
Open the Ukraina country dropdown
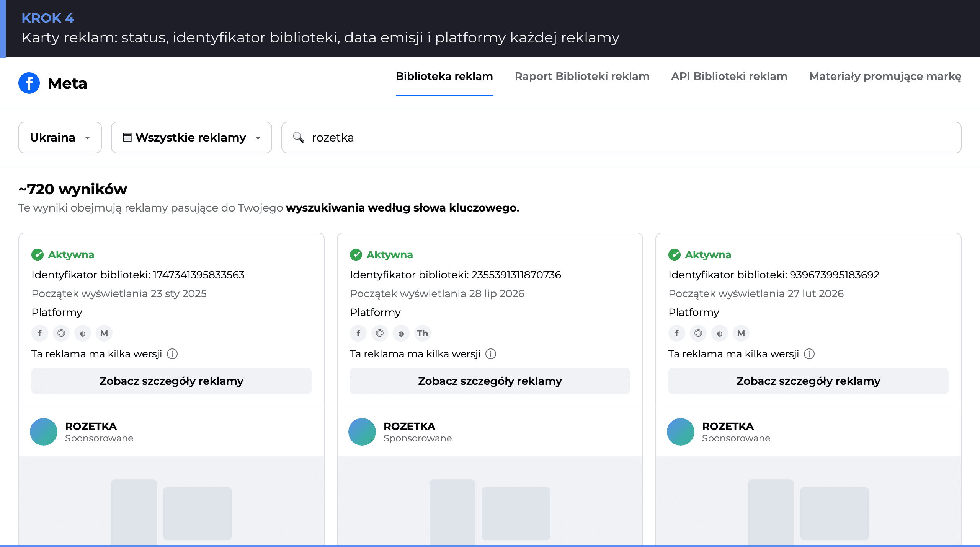click(60, 137)
